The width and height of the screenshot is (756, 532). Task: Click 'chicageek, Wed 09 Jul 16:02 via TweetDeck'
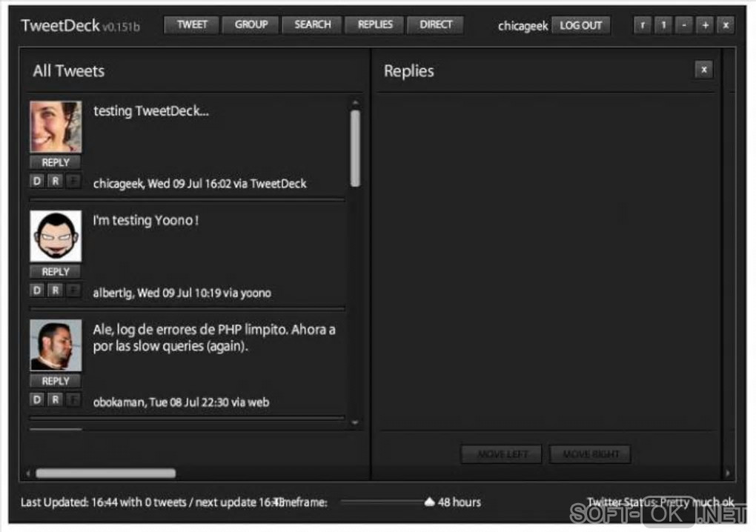click(x=199, y=184)
